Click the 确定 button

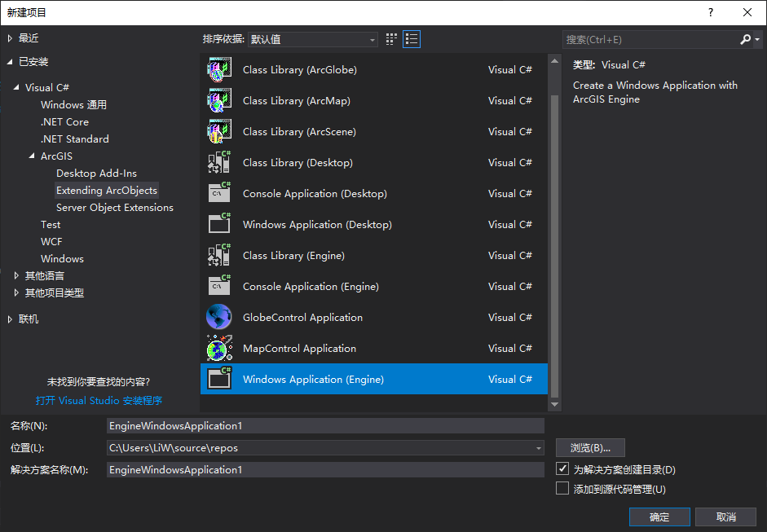coord(659,517)
